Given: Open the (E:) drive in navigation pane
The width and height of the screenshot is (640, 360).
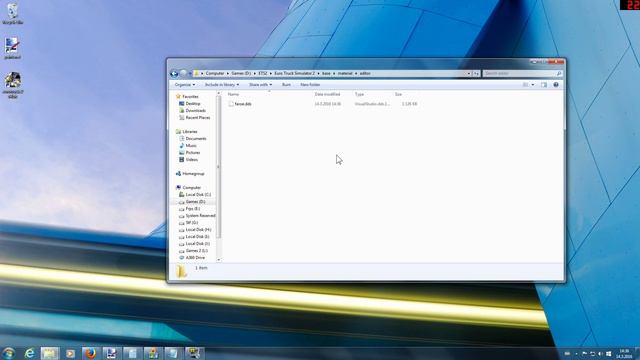Looking at the screenshot, I should pyautogui.click(x=192, y=209).
